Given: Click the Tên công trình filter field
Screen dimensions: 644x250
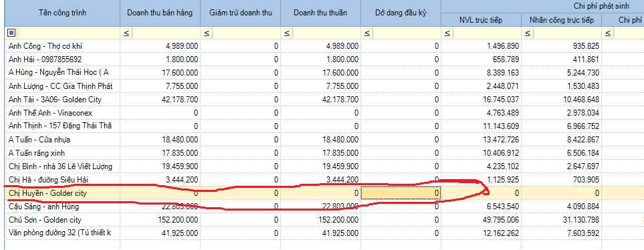Looking at the screenshot, I should coord(68,33).
